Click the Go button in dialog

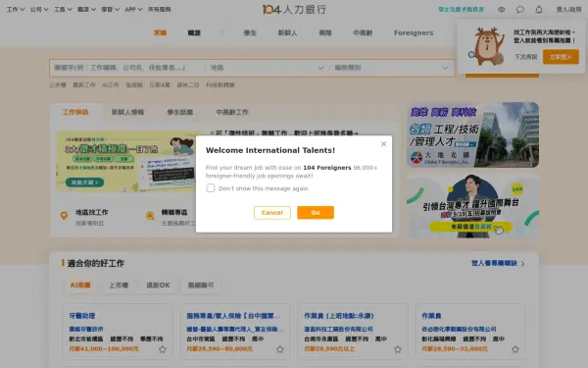click(x=316, y=213)
